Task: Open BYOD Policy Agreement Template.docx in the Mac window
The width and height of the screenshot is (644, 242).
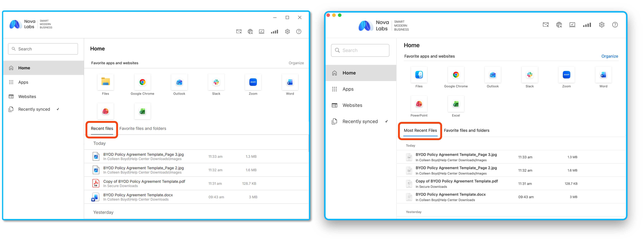Action: pos(511,197)
